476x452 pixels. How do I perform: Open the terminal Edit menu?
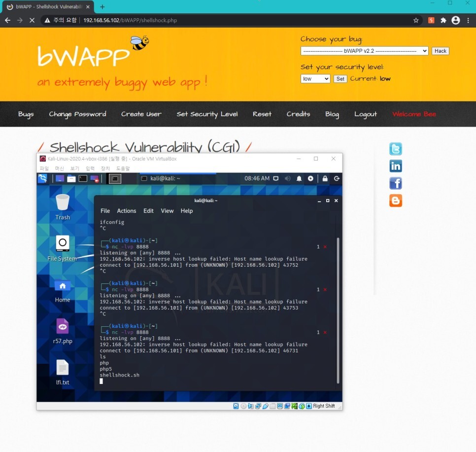pos(148,211)
